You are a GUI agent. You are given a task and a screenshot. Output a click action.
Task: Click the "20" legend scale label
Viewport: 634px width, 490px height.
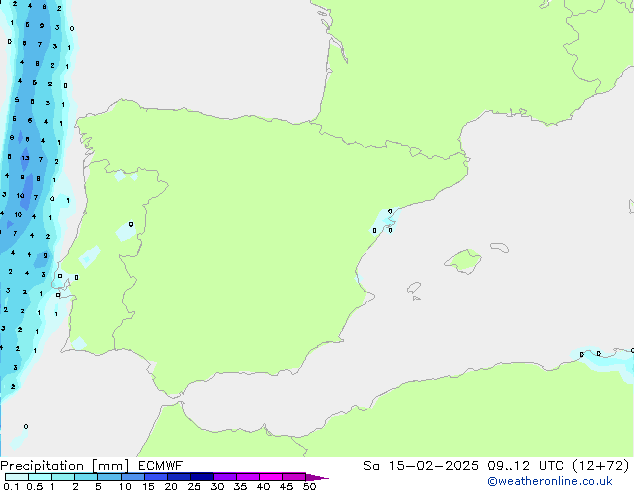171,486
